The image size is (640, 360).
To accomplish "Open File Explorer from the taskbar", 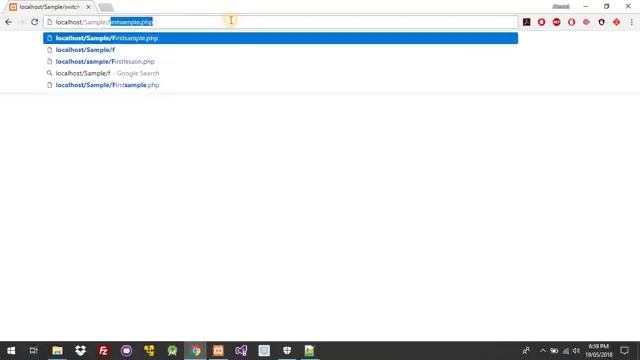I will click(57, 351).
